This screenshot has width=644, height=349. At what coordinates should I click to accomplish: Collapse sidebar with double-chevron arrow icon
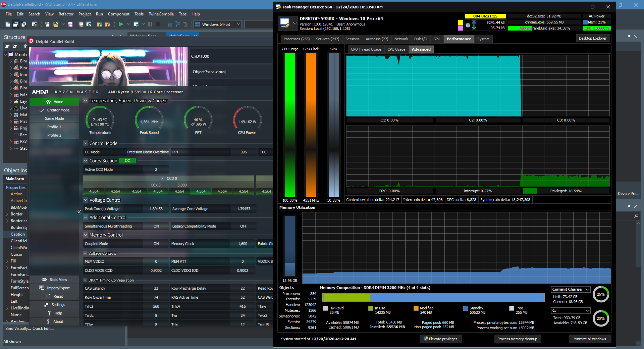point(79,212)
